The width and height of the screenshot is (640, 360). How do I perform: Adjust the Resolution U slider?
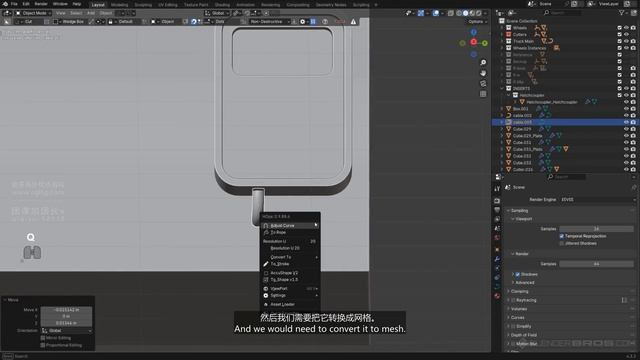290,241
